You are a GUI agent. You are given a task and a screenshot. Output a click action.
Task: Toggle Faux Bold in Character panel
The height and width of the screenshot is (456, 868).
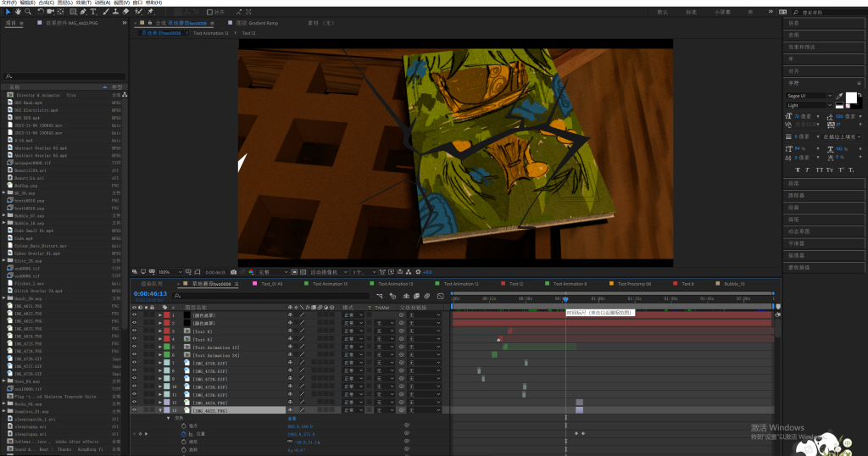pos(797,170)
